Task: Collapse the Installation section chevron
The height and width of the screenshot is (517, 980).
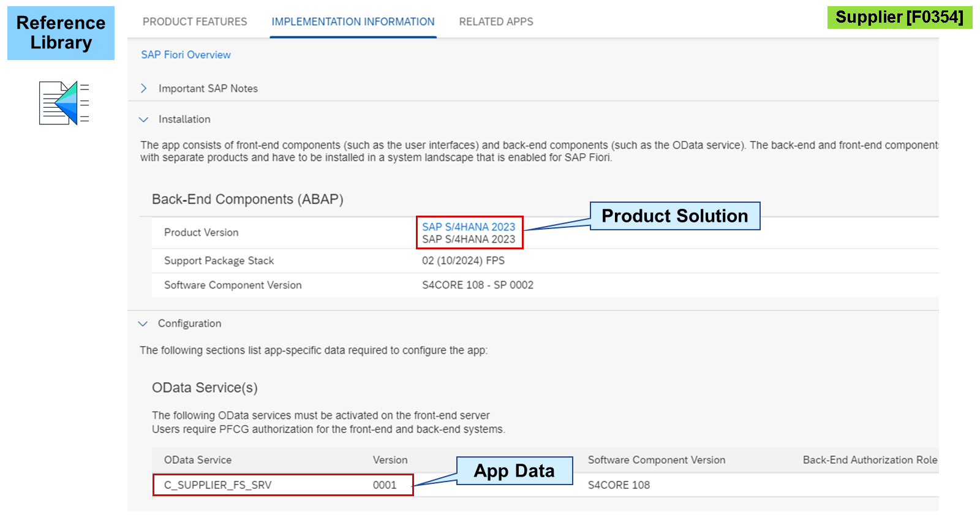Action: point(143,119)
